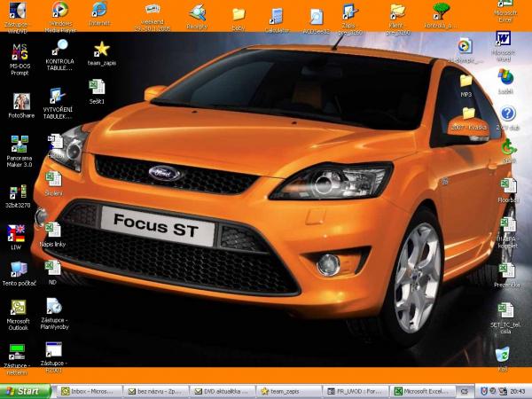The image size is (532, 399).
Task: Launch Microsoft Outlook desktop icon
Action: coord(19,307)
